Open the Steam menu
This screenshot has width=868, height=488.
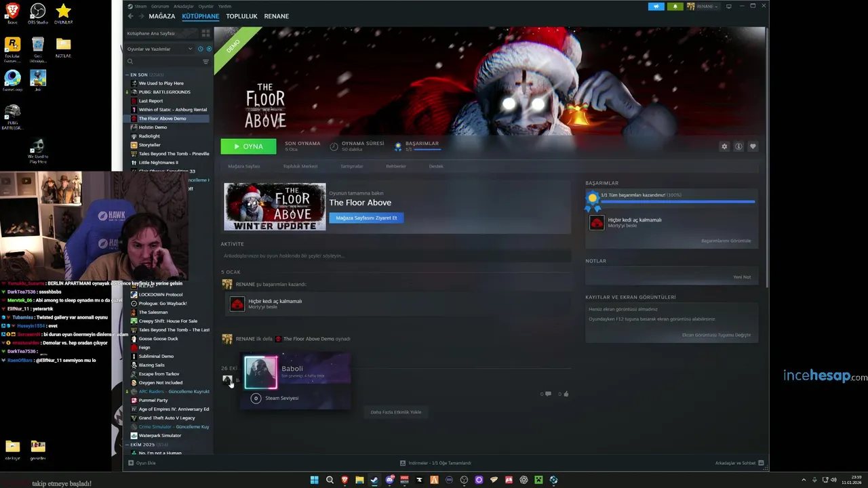(x=140, y=6)
